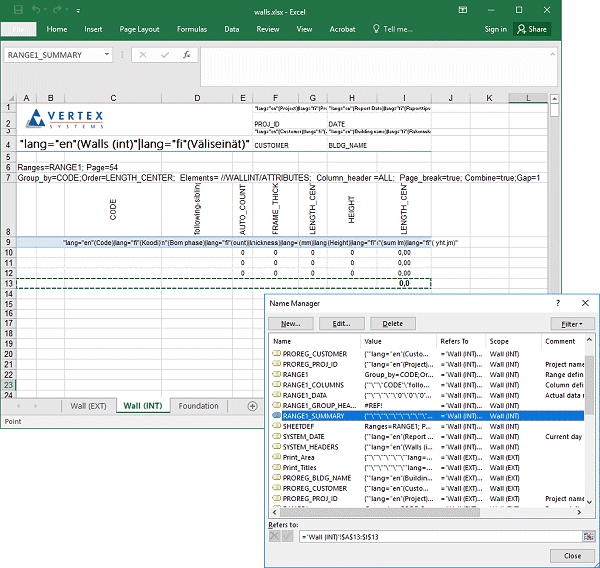Viewport: 600px width, 568px height.
Task: Click the Edit... button in Name Manager
Action: tap(342, 324)
